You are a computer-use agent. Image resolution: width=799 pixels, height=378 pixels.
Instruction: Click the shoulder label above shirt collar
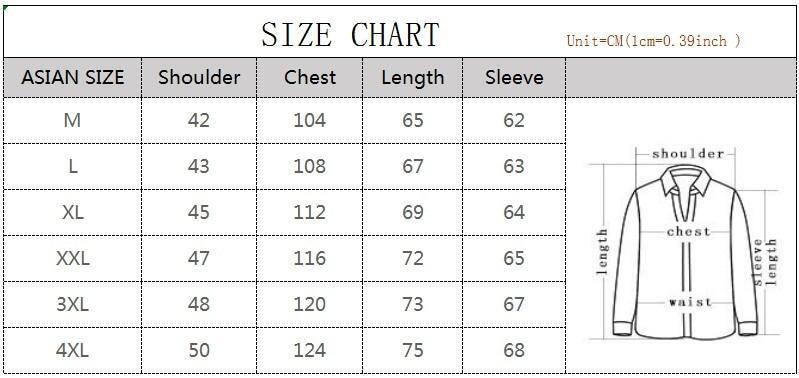pos(688,153)
